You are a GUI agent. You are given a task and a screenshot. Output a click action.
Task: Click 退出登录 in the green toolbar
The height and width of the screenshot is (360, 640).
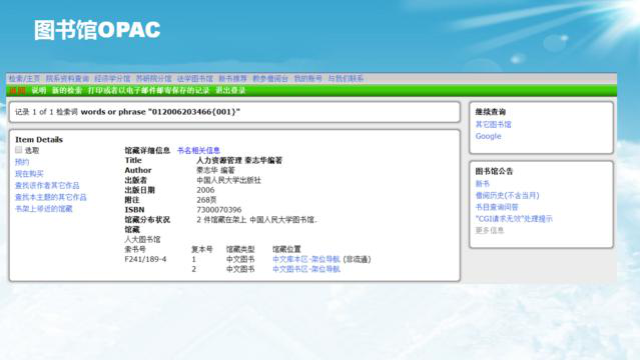click(231, 91)
